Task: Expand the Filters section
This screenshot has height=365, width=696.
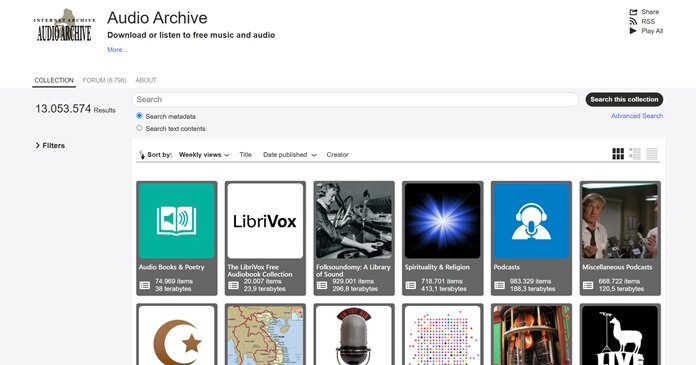Action: (50, 145)
